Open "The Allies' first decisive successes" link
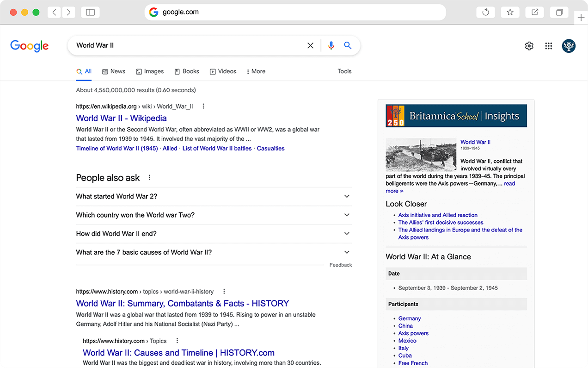This screenshot has height=368, width=588. coord(441,223)
